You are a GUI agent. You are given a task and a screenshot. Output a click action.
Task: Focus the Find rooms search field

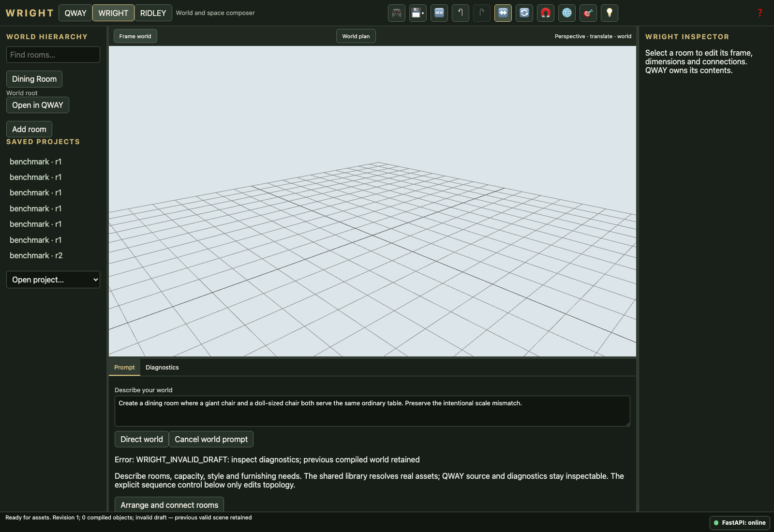click(x=53, y=55)
